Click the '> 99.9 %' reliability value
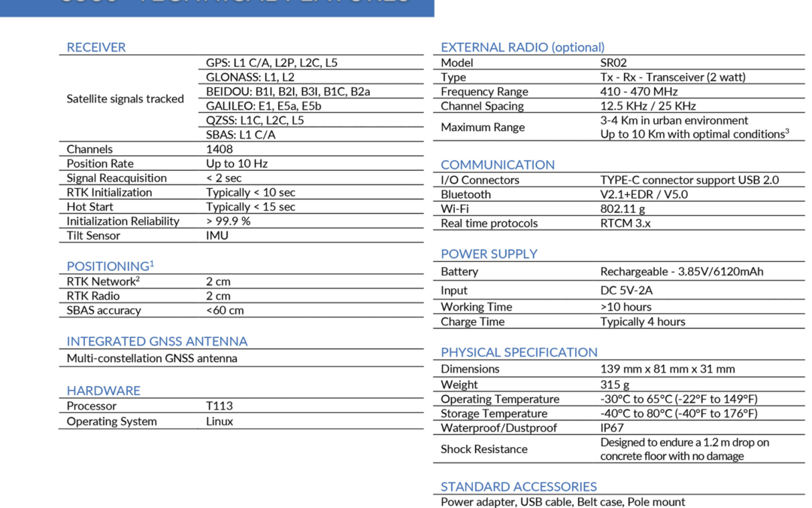812x508 pixels. pos(228,221)
